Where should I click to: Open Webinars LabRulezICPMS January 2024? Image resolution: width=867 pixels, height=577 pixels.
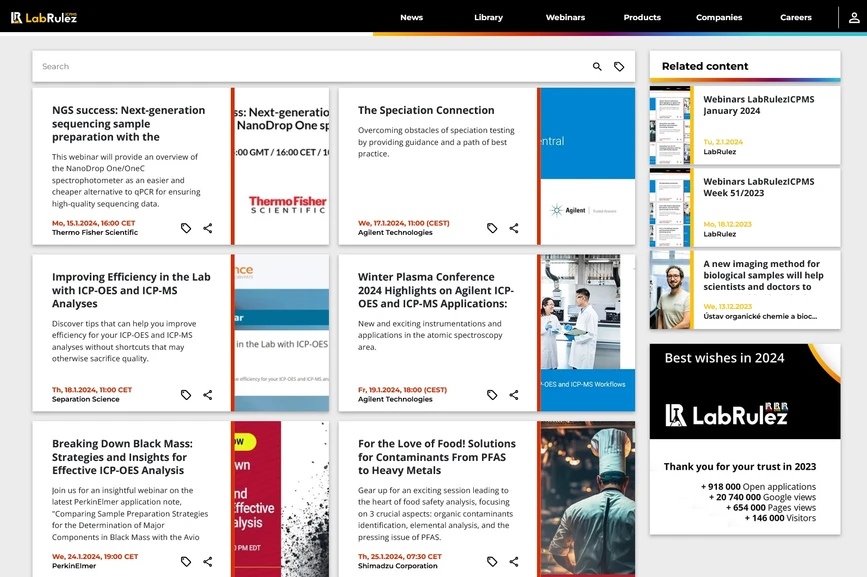point(759,105)
